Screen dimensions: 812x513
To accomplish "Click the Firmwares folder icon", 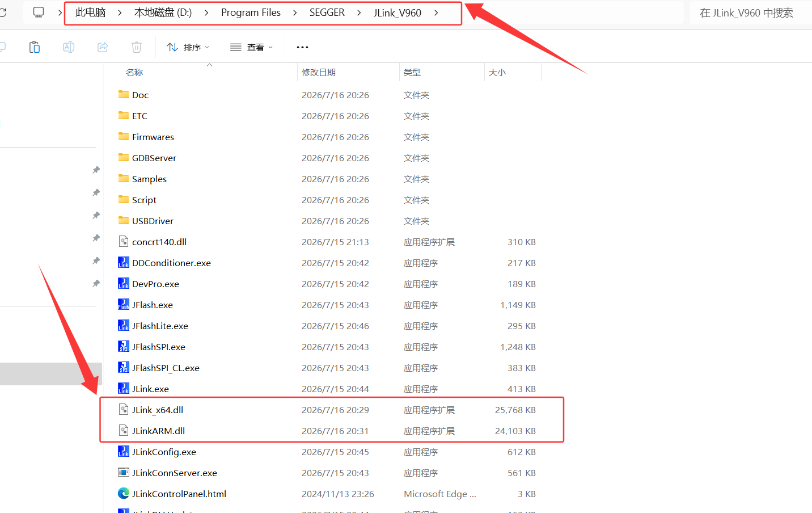I will point(124,136).
